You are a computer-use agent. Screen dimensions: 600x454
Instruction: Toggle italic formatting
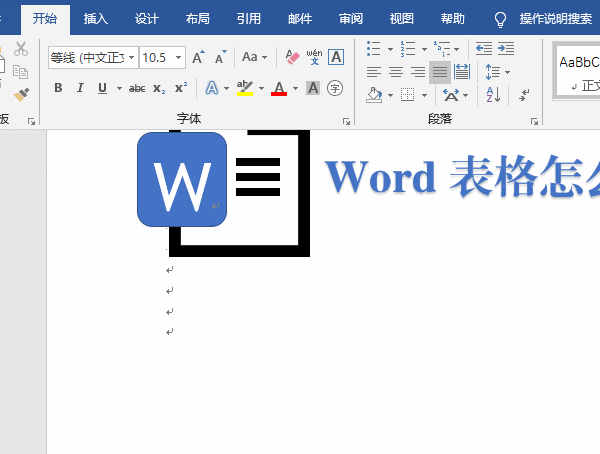pyautogui.click(x=80, y=88)
